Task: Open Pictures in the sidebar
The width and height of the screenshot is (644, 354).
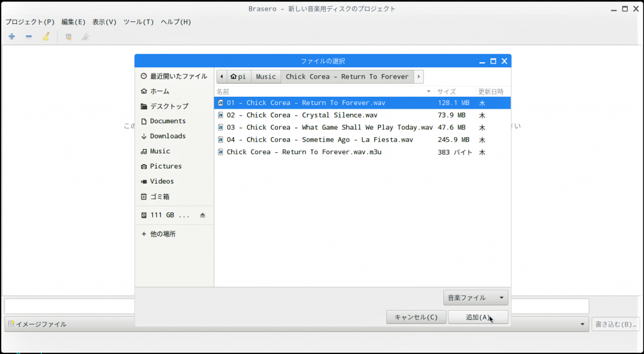Action: pos(174,167)
